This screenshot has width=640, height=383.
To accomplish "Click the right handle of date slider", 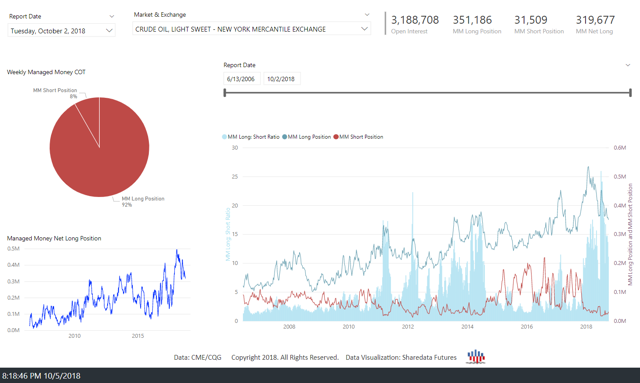I will pos(630,93).
